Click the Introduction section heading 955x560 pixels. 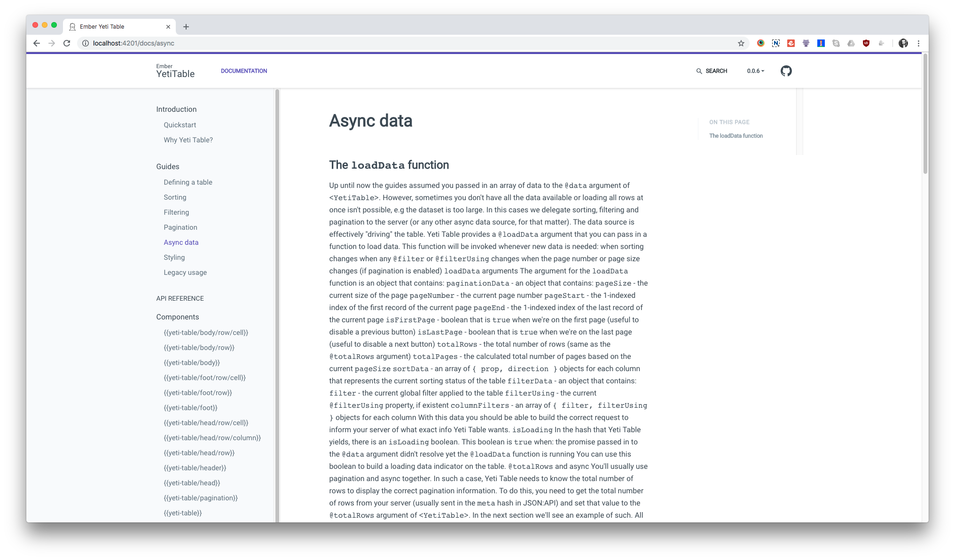tap(176, 109)
